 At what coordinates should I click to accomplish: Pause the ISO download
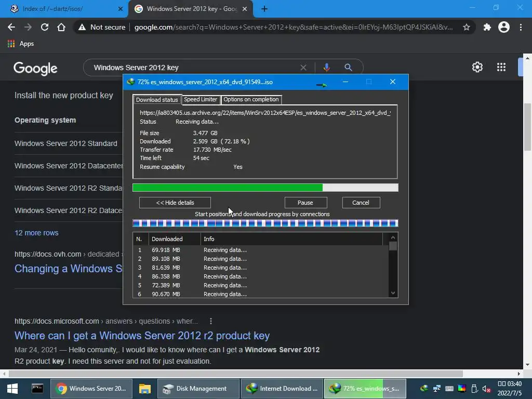(x=305, y=203)
